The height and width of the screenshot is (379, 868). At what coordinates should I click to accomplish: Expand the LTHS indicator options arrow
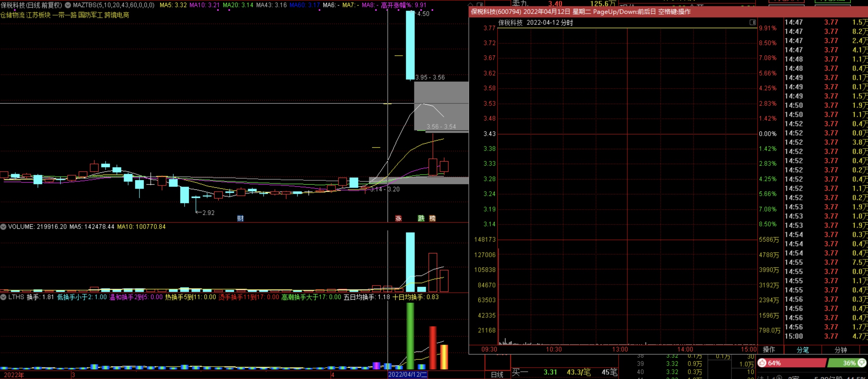point(3,297)
